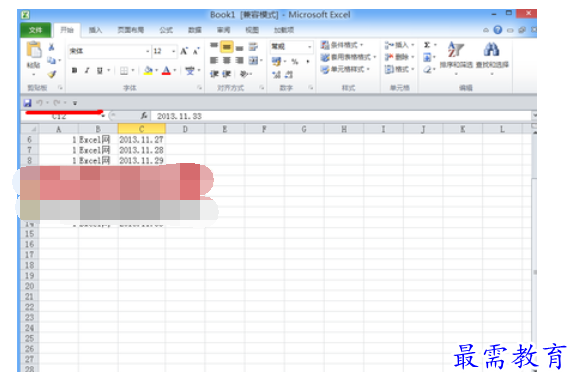Open font group dialog launcher
This screenshot has height=388, width=575.
(199, 87)
